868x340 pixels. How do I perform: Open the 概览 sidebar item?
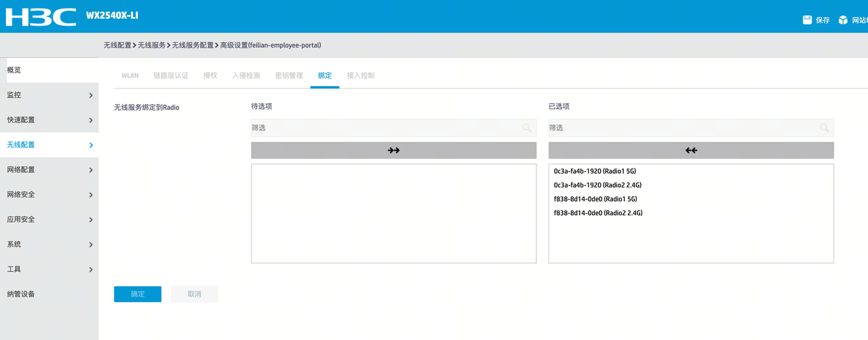point(50,70)
